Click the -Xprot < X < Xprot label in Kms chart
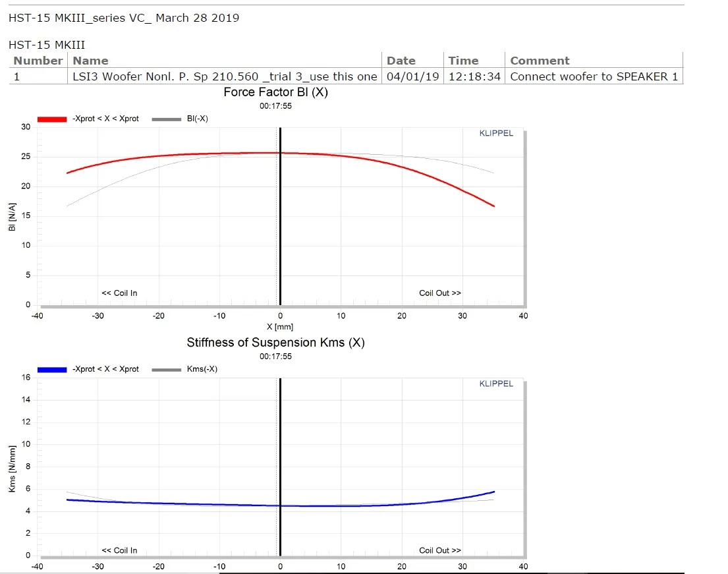The height and width of the screenshot is (574, 728). [105, 369]
